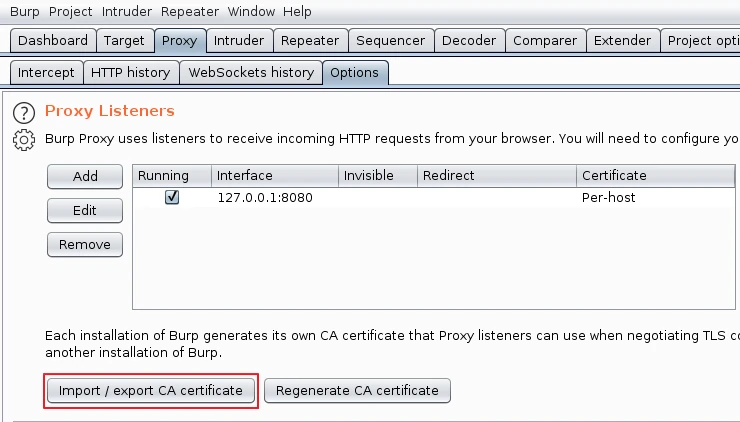Open the HTTP history sub-tab
The height and width of the screenshot is (422, 740).
click(131, 73)
